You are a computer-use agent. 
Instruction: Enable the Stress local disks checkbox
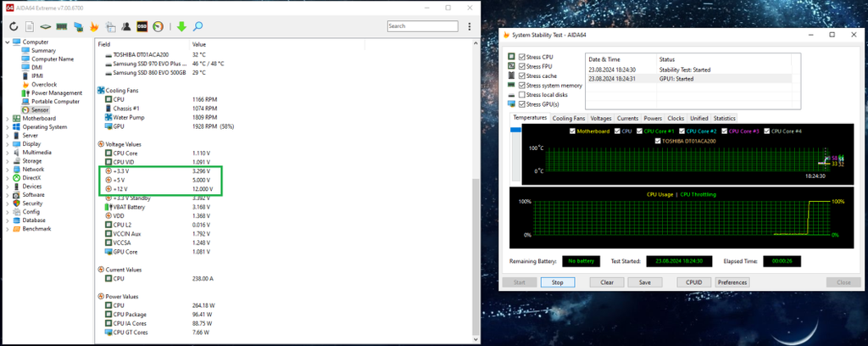pos(521,95)
